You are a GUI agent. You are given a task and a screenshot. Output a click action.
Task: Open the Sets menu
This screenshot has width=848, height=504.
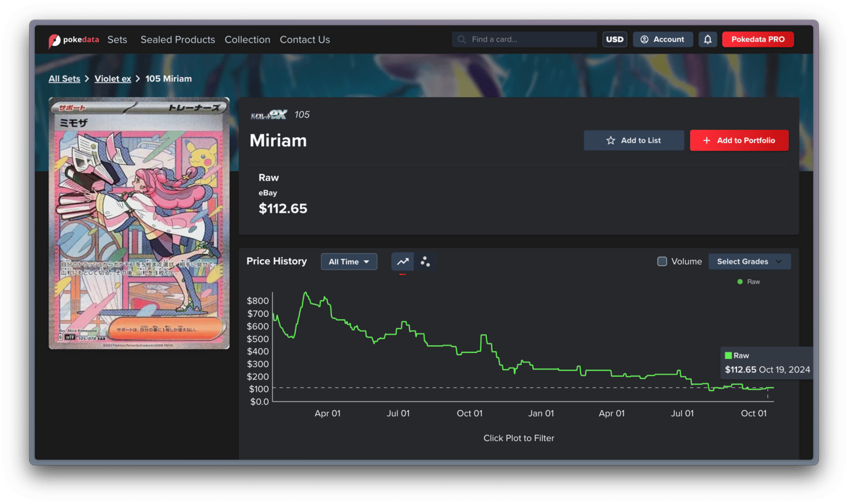[x=117, y=39]
